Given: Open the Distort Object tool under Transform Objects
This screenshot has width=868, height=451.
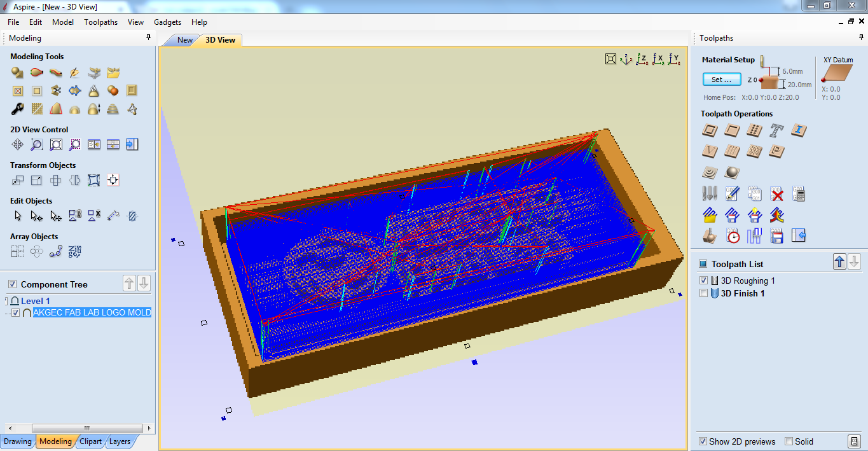Looking at the screenshot, I should (x=94, y=180).
